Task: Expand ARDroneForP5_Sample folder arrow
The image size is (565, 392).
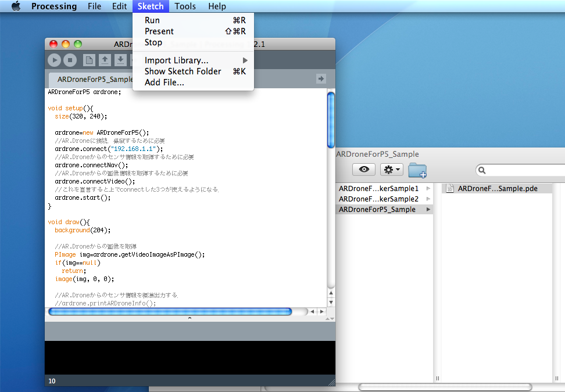Action: point(428,209)
